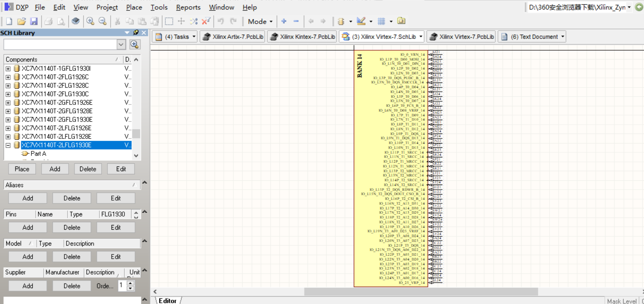Open the (6) Text Document tab
The width and height of the screenshot is (644, 304).
coord(532,36)
